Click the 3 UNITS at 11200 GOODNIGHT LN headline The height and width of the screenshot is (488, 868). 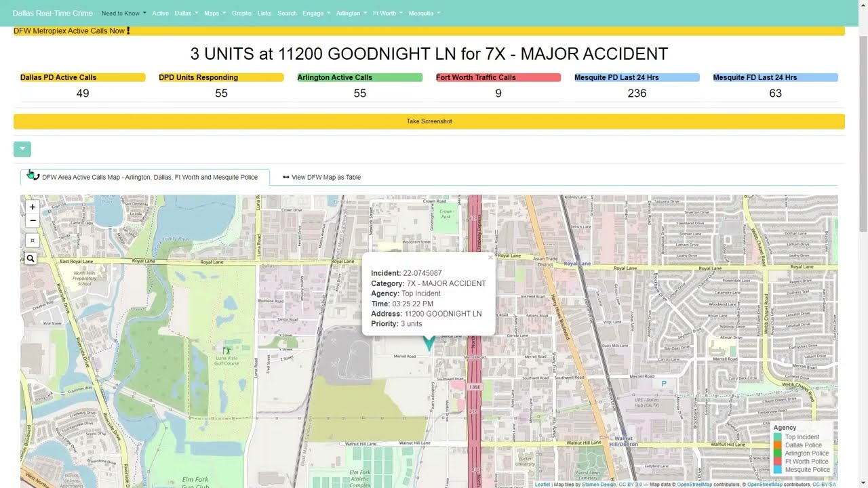click(429, 54)
